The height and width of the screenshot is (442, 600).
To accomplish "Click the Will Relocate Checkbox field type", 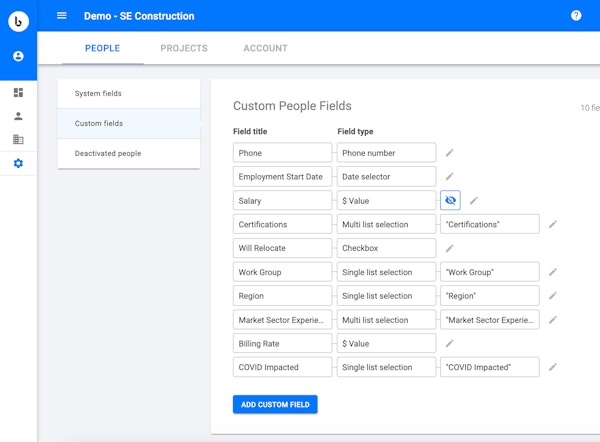I will point(386,248).
